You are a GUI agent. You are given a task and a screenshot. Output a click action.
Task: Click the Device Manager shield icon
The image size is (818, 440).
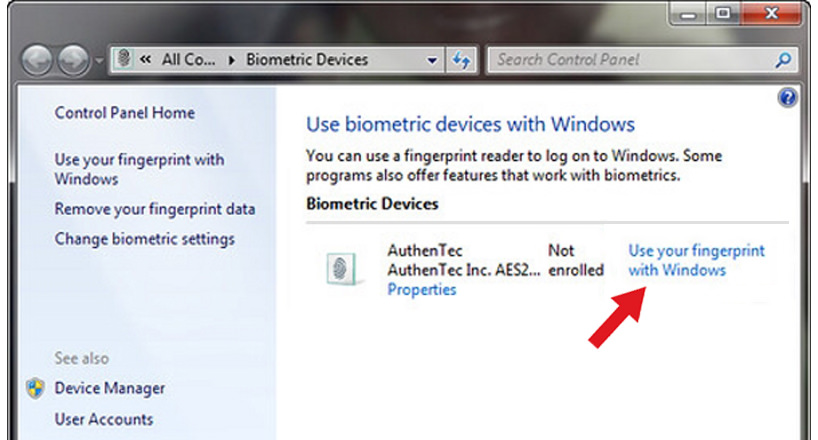35,388
